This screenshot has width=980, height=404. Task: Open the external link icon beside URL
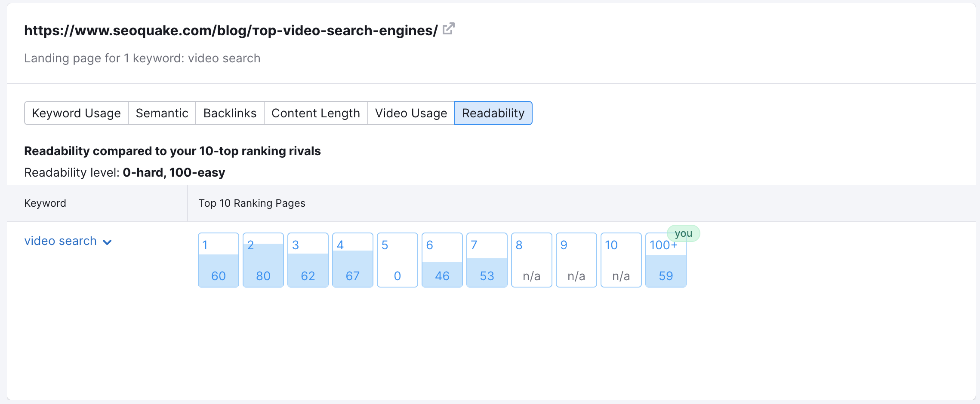click(x=448, y=29)
